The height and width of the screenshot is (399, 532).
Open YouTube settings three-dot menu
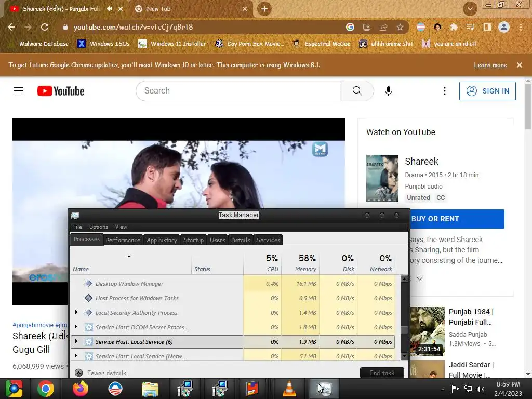445,91
